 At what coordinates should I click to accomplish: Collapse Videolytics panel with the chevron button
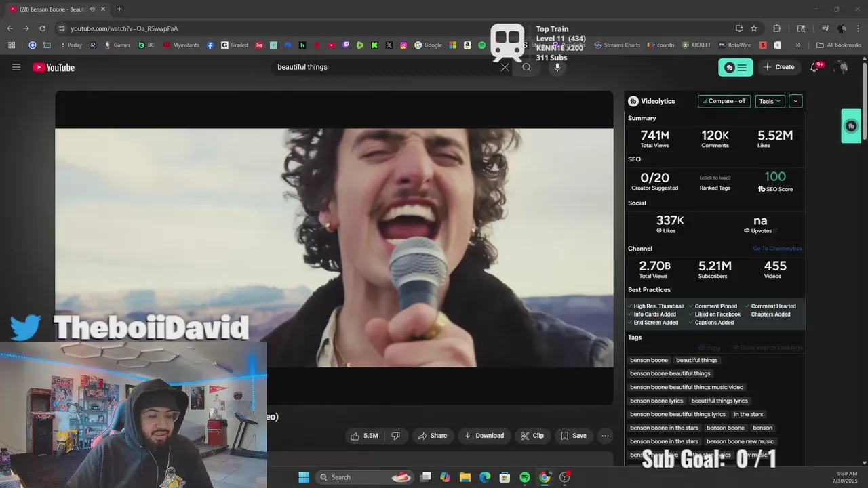click(795, 101)
